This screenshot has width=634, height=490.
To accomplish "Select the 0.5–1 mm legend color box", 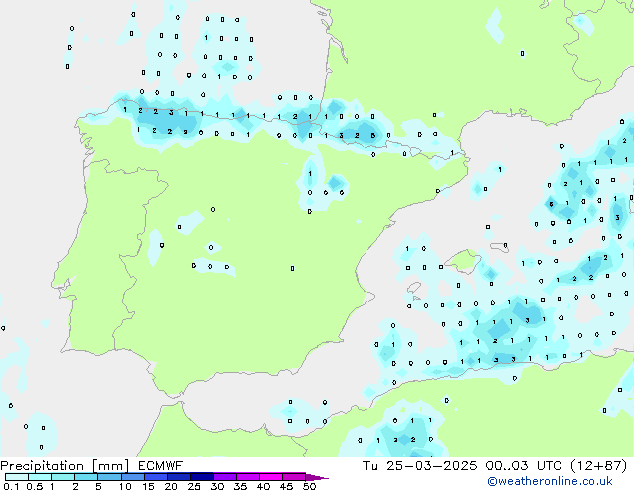I will tap(40, 477).
